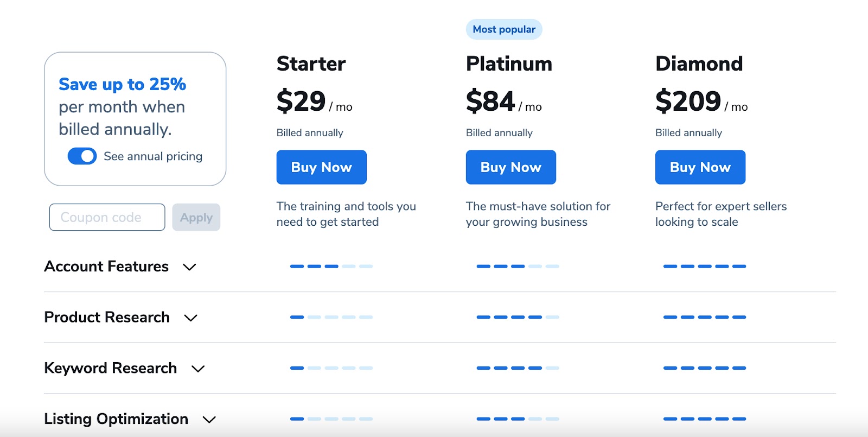Toggle the See annual pricing switch
This screenshot has width=868, height=437.
pos(82,156)
